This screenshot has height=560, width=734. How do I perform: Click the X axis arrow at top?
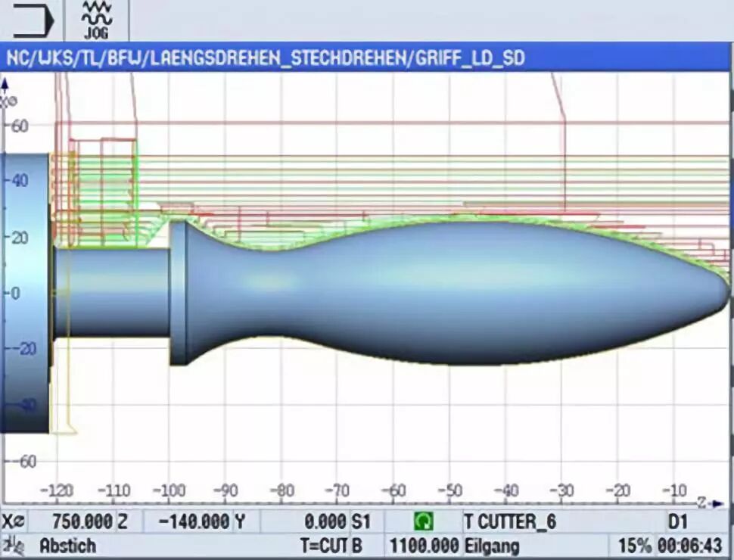click(x=6, y=82)
